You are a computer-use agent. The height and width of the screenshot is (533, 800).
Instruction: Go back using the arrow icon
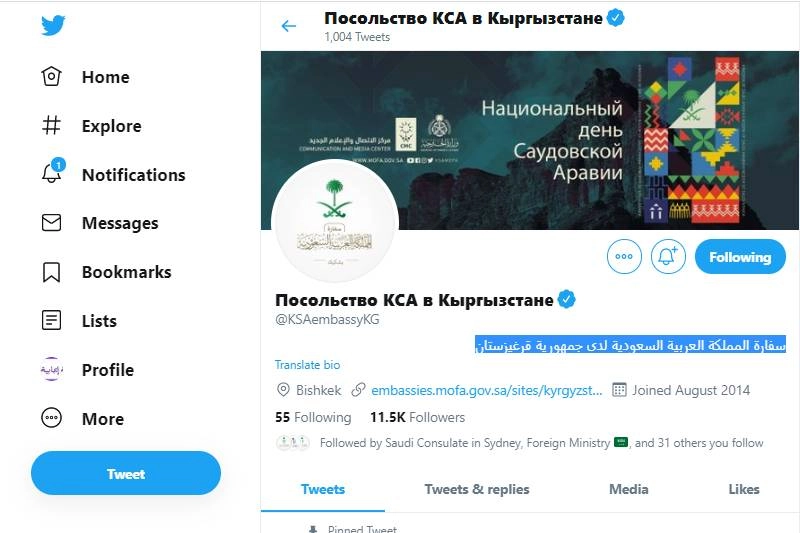click(x=289, y=26)
